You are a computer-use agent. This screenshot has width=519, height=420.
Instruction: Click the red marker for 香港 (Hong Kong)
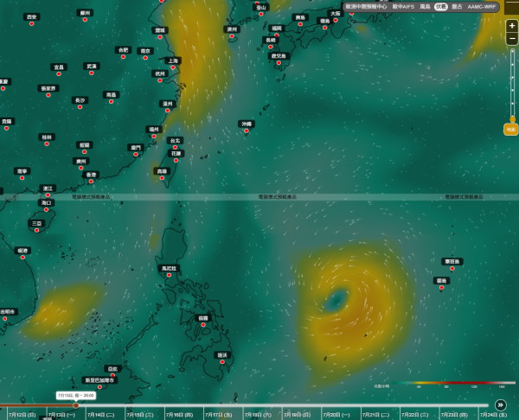click(91, 181)
